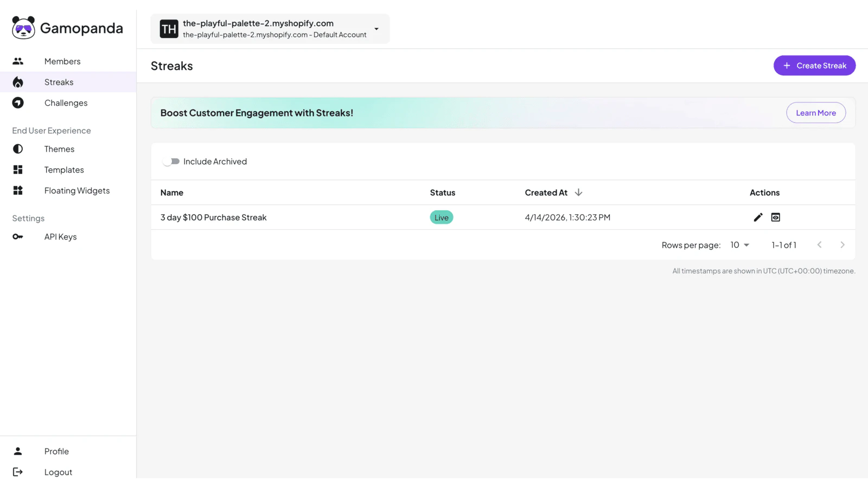Click the Settings section label

[x=28, y=219]
